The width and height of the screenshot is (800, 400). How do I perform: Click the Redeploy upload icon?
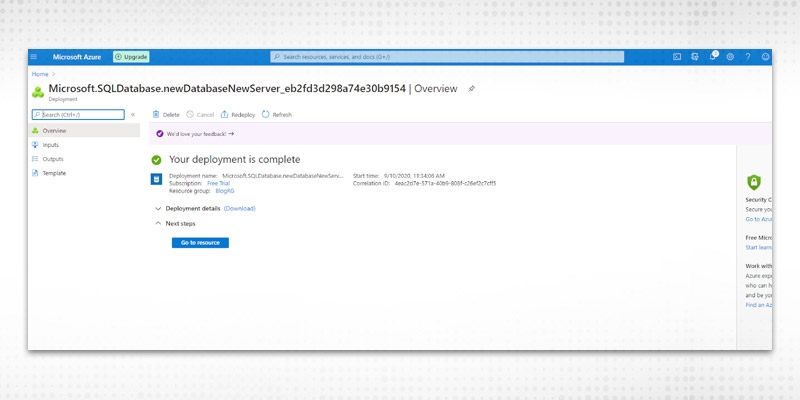click(x=224, y=115)
